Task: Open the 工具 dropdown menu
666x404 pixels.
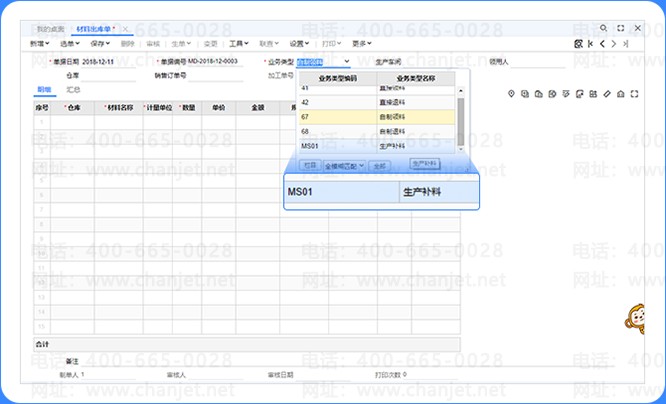Action: [239, 43]
